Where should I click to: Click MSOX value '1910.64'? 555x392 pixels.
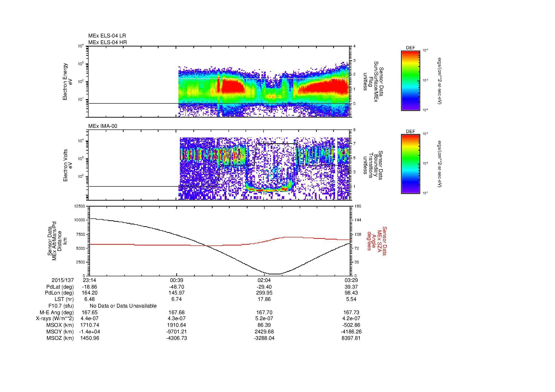pos(177,325)
